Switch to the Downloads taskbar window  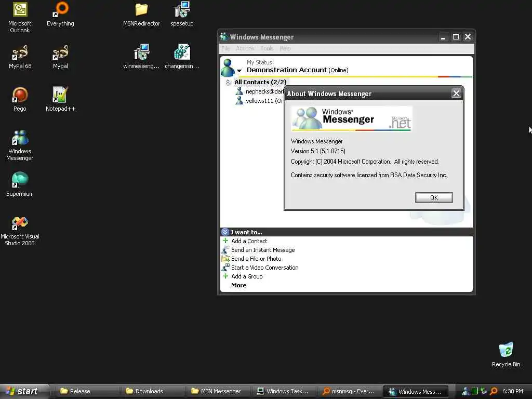tap(153, 391)
